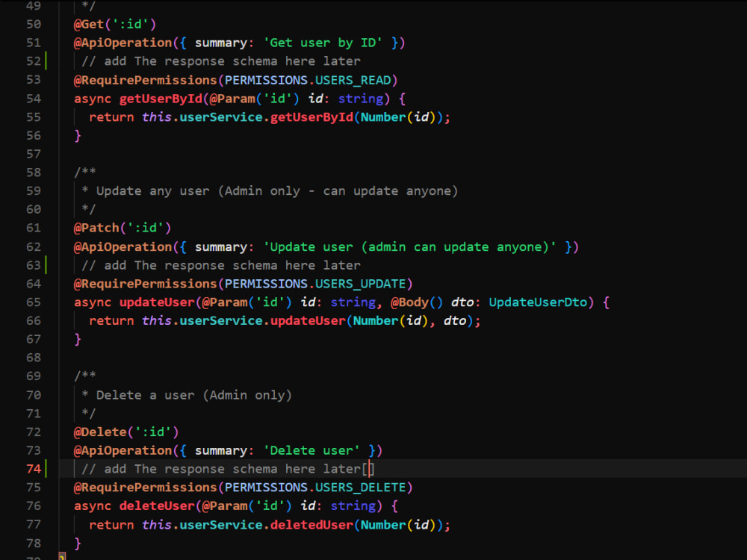Click the green change marker beside line 74
The image size is (747, 560).
tap(46, 469)
